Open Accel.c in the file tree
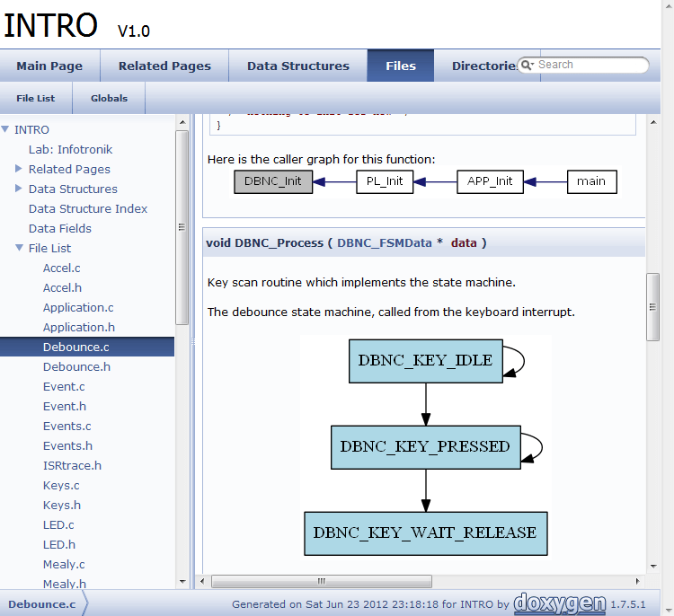674x616 pixels. coord(61,268)
